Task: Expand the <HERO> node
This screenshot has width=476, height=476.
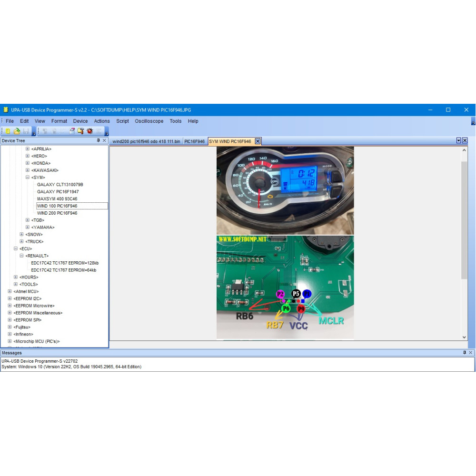Action: 27,156
